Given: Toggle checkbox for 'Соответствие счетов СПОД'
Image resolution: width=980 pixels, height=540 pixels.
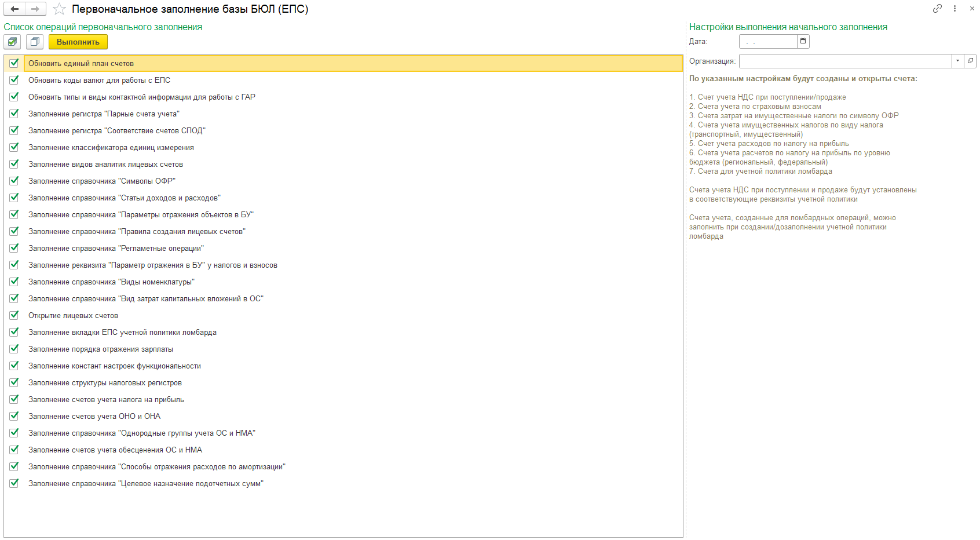Looking at the screenshot, I should point(14,130).
